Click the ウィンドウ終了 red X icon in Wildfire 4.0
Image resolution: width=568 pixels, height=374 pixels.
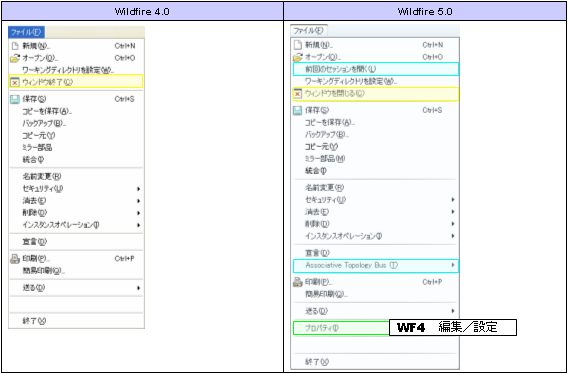pos(15,82)
